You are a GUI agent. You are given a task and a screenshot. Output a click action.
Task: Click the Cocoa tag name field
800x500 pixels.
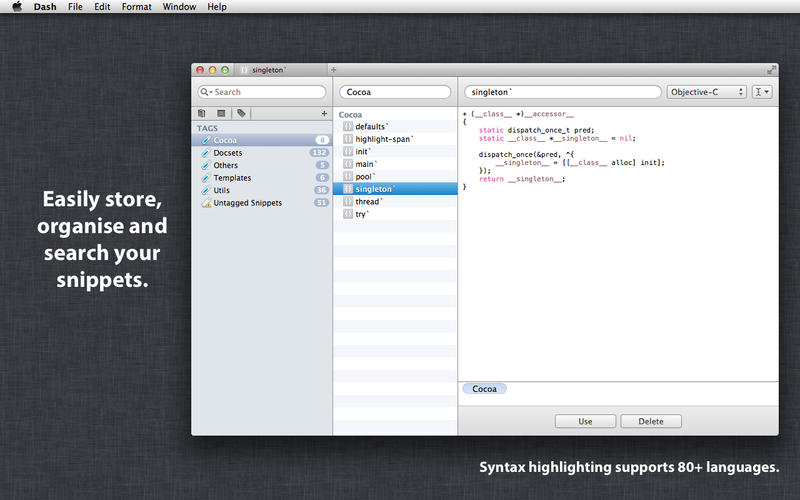pos(395,92)
